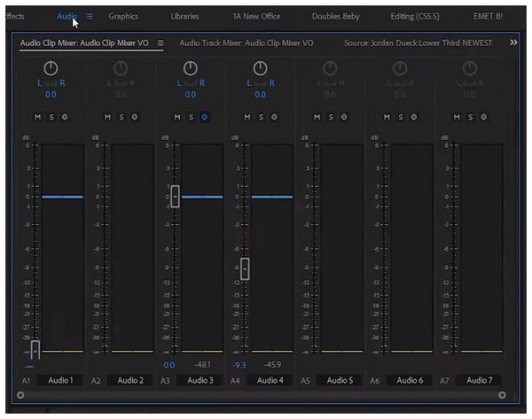The width and height of the screenshot is (532, 419).
Task: Solo the Audio 4 track
Action: pyautogui.click(x=262, y=117)
